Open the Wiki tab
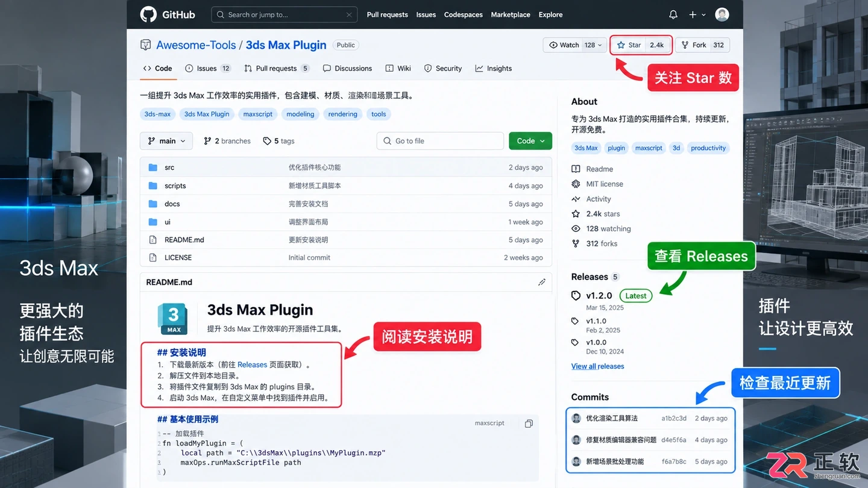The image size is (868, 488). (x=398, y=69)
